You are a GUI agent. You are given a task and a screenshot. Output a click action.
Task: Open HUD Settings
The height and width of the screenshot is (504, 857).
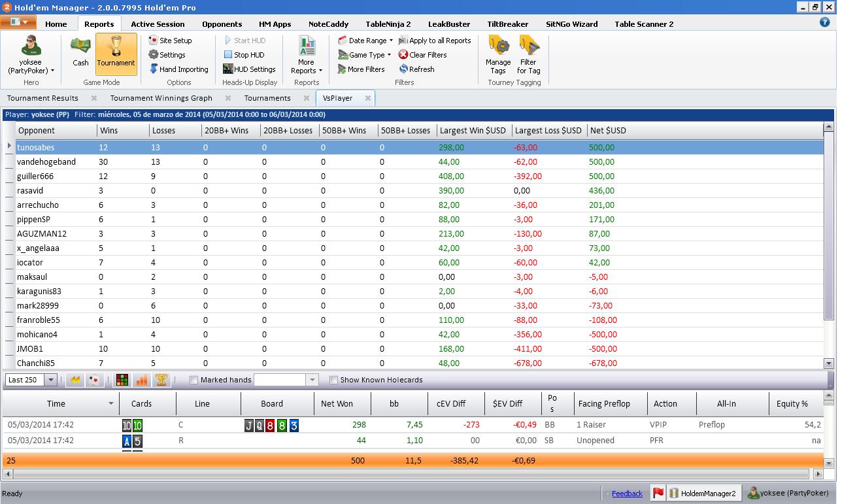(x=249, y=69)
